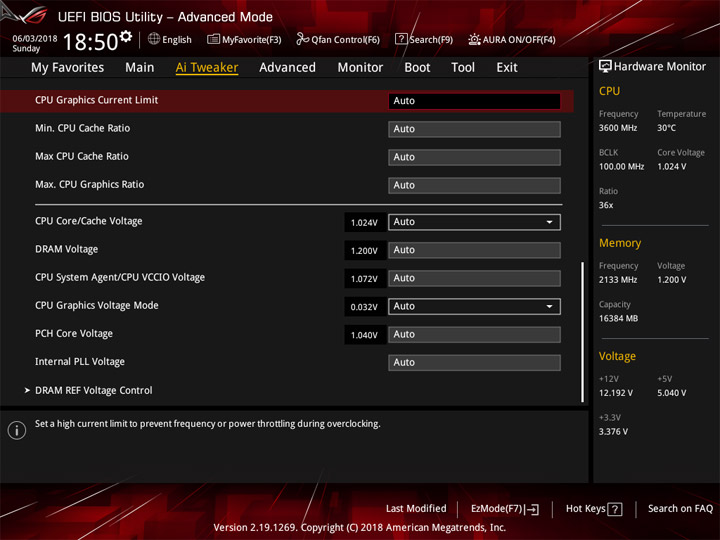This screenshot has height=540, width=720.
Task: Click English language button
Action: [177, 40]
